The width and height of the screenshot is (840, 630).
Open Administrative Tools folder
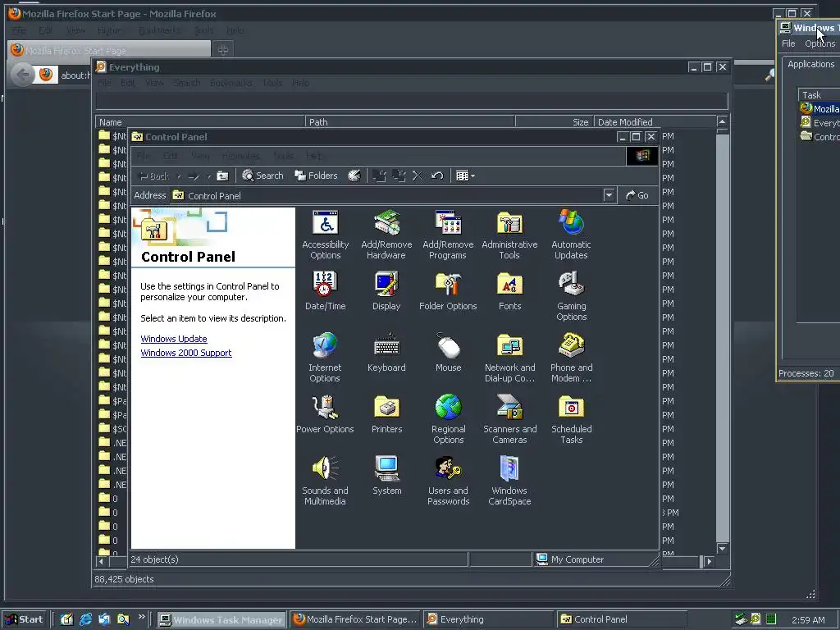coord(509,235)
